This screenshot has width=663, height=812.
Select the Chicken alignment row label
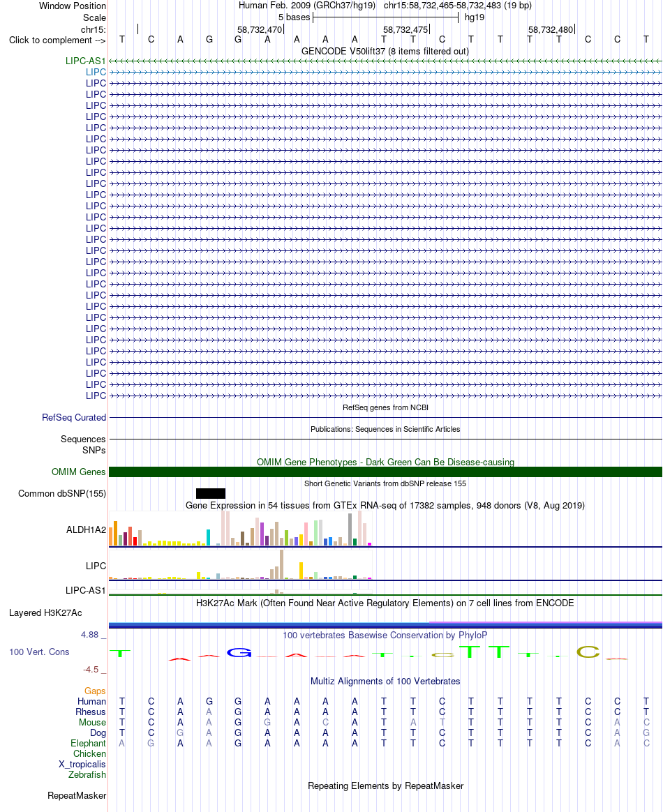(x=89, y=754)
